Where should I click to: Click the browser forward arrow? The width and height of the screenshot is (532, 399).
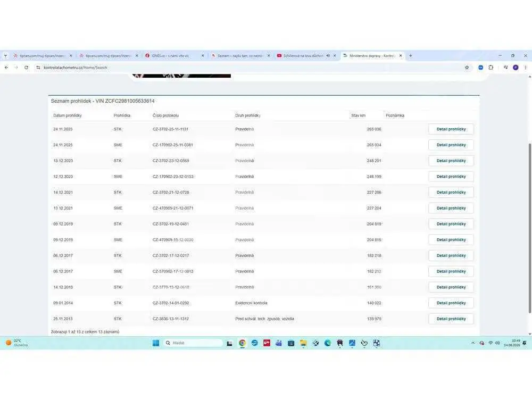[x=16, y=68]
